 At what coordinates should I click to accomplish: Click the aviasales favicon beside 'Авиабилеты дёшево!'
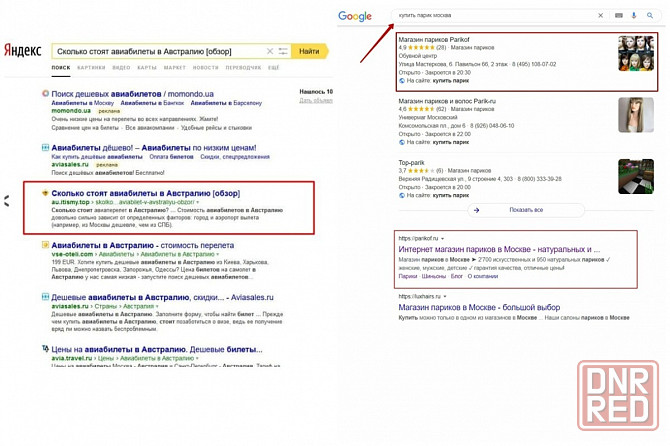(45, 147)
